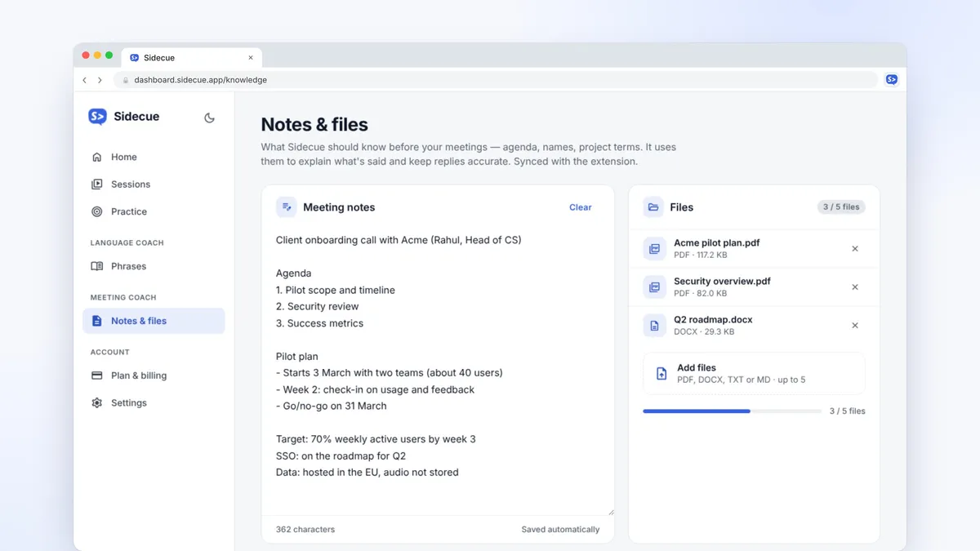Click the Meeting notes header icon

click(x=286, y=207)
